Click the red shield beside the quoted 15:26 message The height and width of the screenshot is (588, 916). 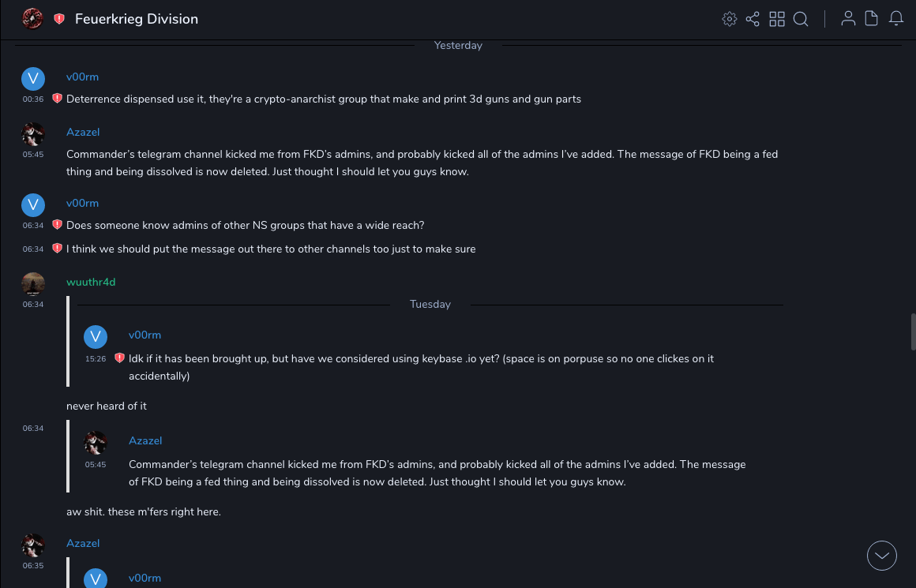click(119, 358)
